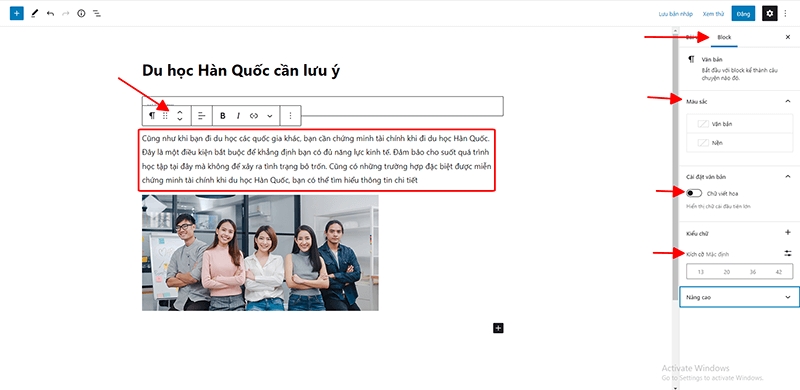The width and height of the screenshot is (800, 390).
Task: Toggle the settings gear sidebar button
Action: (x=770, y=14)
